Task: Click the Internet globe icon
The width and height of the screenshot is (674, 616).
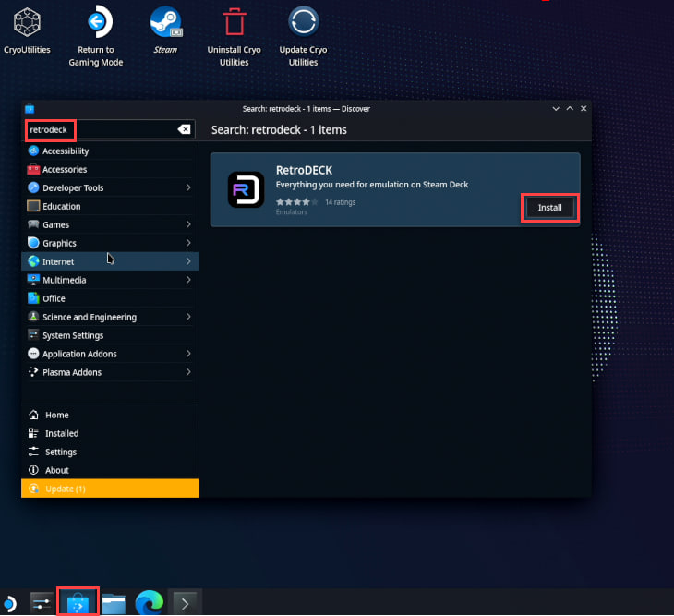Action: pos(33,261)
